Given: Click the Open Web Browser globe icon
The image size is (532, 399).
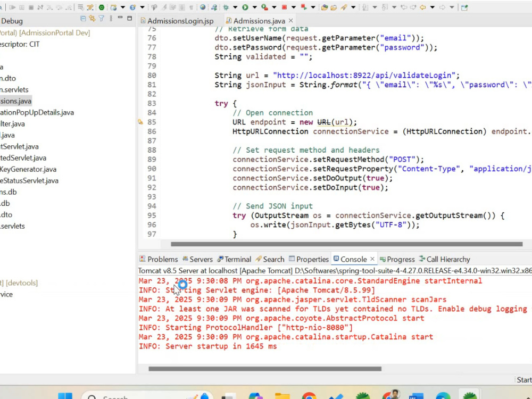Looking at the screenshot, I should pos(203,7).
